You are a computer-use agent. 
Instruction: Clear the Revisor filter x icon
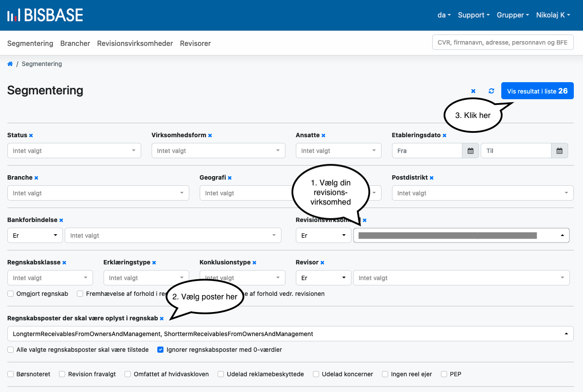pos(323,263)
